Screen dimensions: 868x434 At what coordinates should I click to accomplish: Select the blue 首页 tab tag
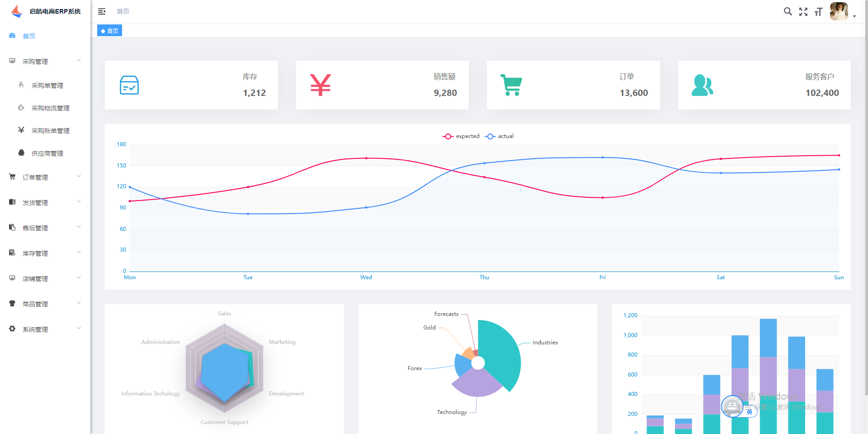[109, 31]
